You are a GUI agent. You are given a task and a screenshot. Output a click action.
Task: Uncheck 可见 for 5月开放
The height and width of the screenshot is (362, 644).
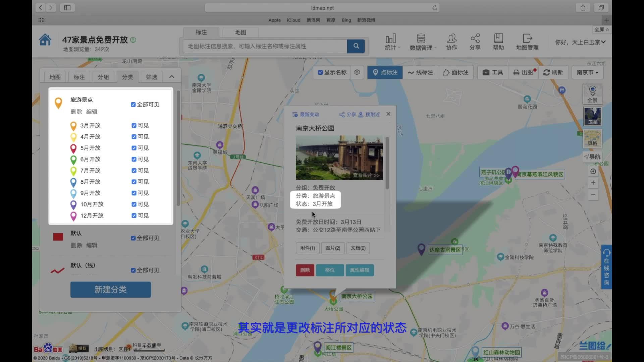point(134,148)
